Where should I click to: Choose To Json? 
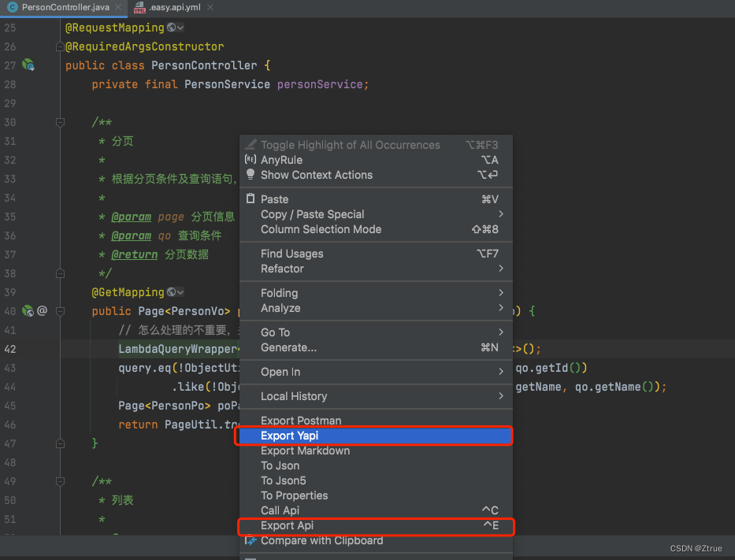(x=376, y=465)
